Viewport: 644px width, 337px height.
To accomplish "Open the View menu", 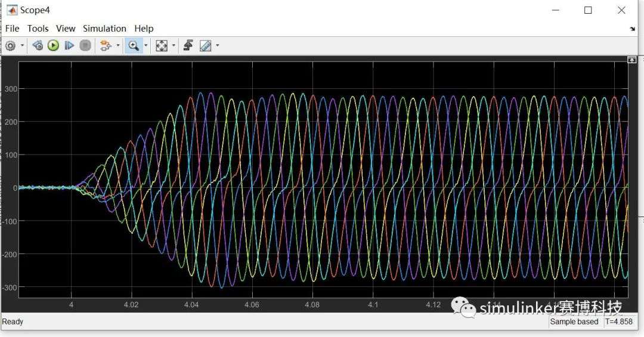I will click(66, 29).
